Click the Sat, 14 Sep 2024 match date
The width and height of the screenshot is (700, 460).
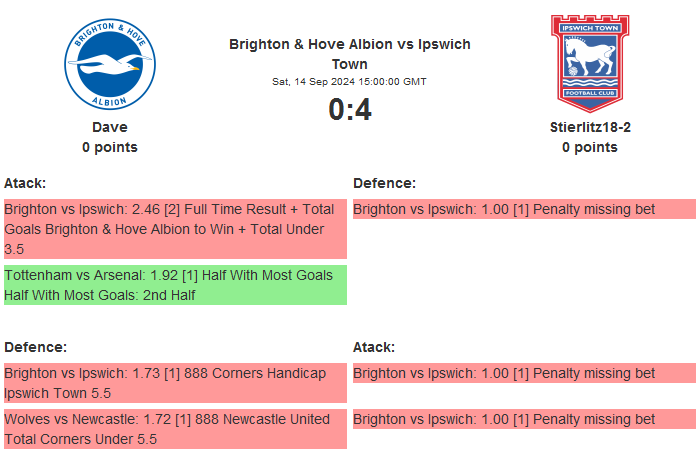click(349, 81)
